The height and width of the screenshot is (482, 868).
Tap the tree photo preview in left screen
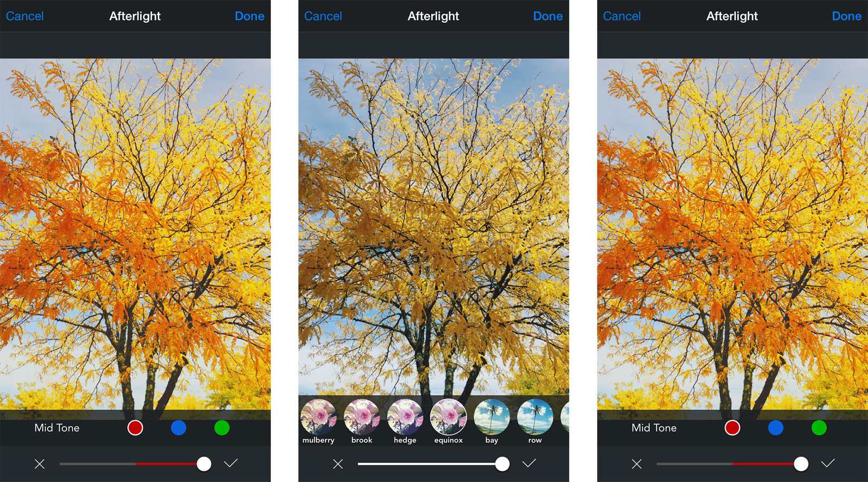135,234
